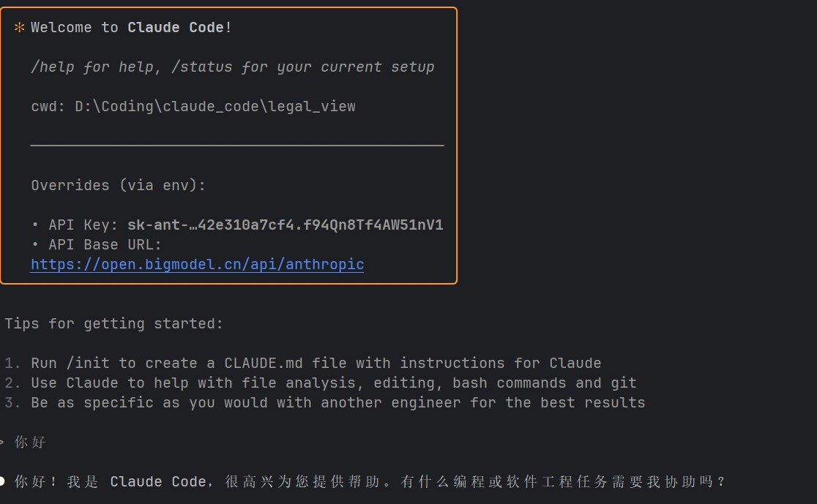
Task: Click the word "engineer" in tip three
Action: coord(425,403)
